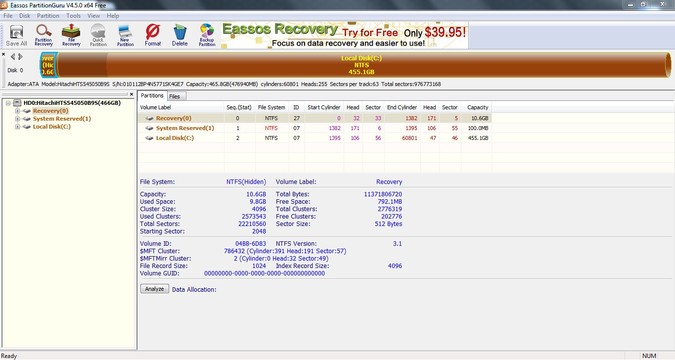Click the Analyze button
This screenshot has height=360, width=675.
[155, 289]
